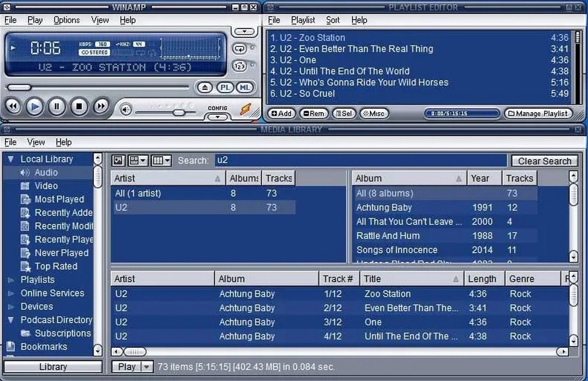Open the Sort menu in the Playlist Editor

pos(333,20)
